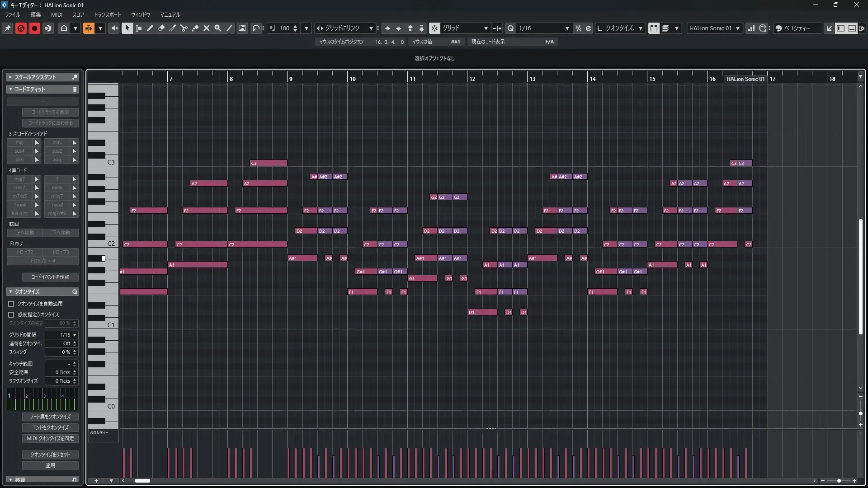868x488 pixels.
Task: Click the horizontal zoom slider handle
Action: click(839, 481)
